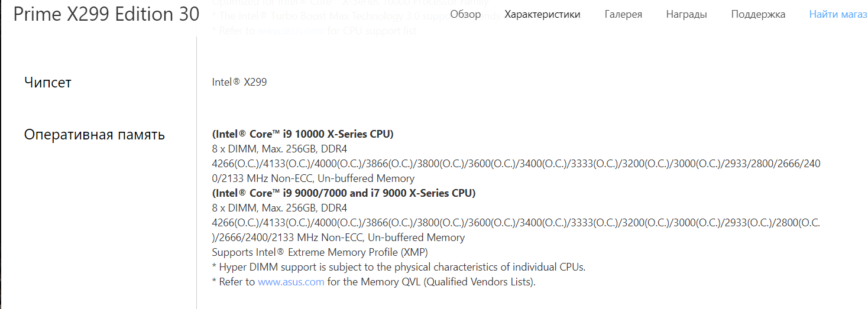This screenshot has height=309, width=868.
Task: Click faded www.asus.com CPU support list link
Action: (291, 31)
